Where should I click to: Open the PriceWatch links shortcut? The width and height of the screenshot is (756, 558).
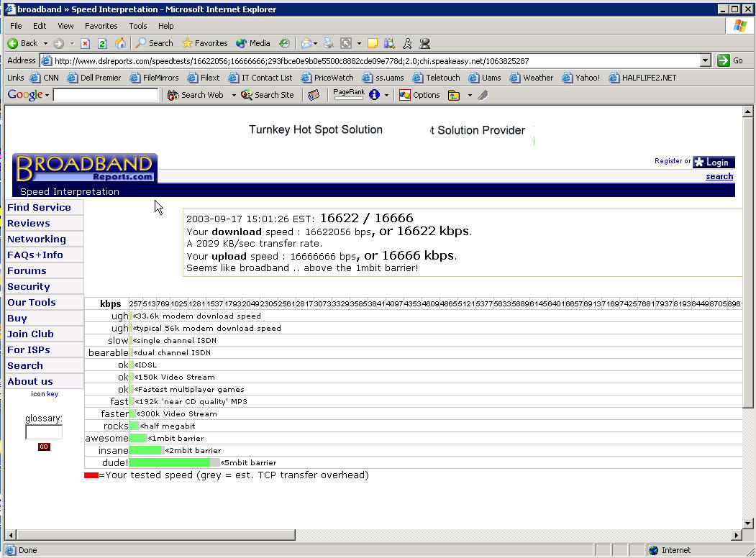pos(327,78)
